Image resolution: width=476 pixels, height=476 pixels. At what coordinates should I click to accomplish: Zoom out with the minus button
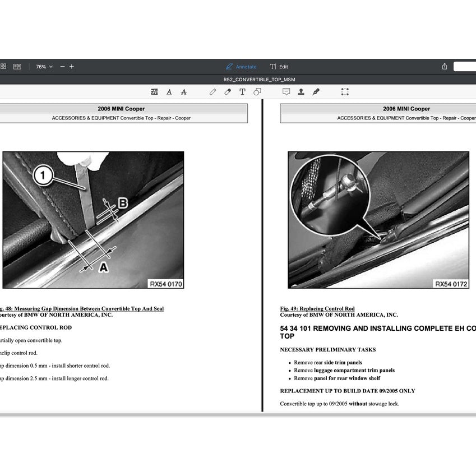pyautogui.click(x=62, y=66)
